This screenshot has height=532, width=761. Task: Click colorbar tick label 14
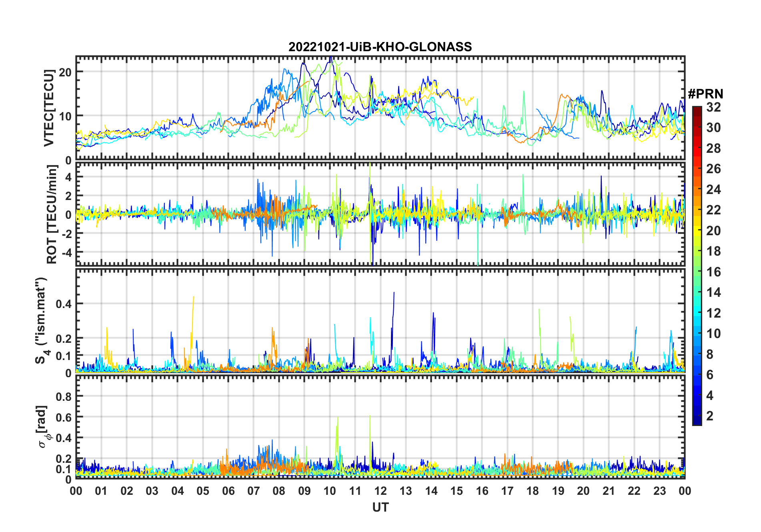point(713,292)
